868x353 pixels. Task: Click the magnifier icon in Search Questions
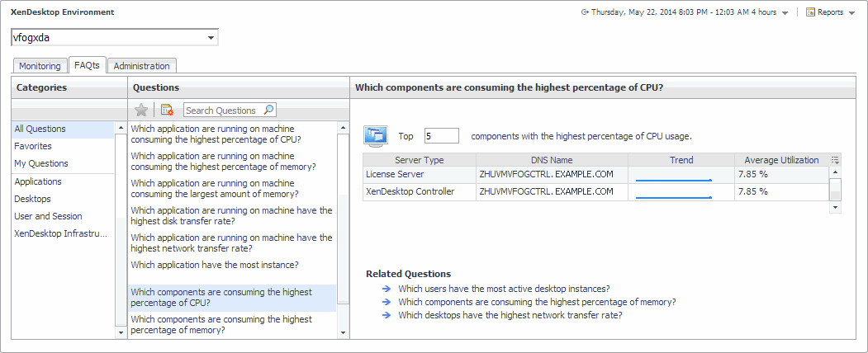point(268,110)
